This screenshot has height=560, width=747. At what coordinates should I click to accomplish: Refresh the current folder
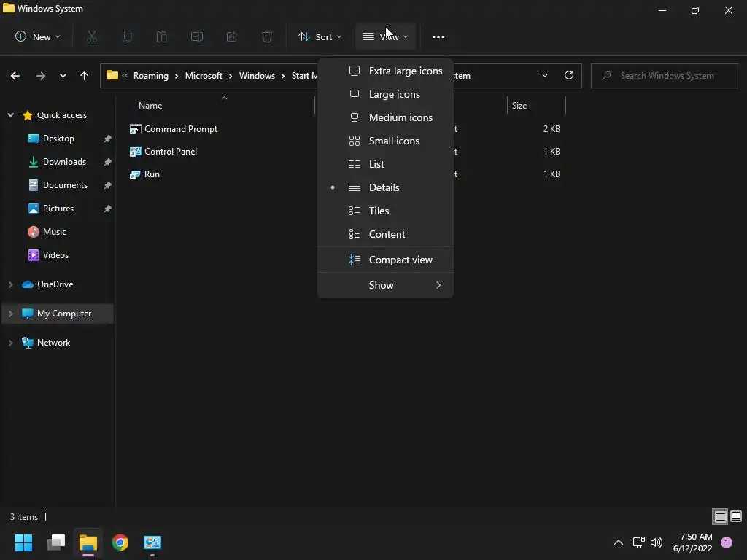coord(569,75)
